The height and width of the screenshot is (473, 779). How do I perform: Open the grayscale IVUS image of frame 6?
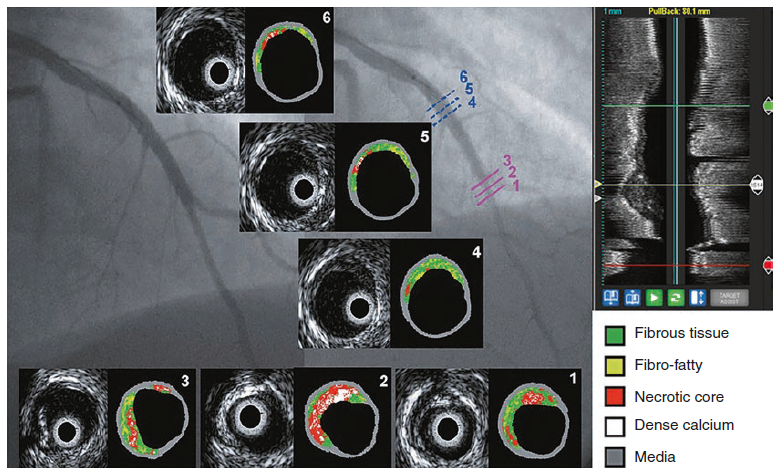[x=201, y=60]
